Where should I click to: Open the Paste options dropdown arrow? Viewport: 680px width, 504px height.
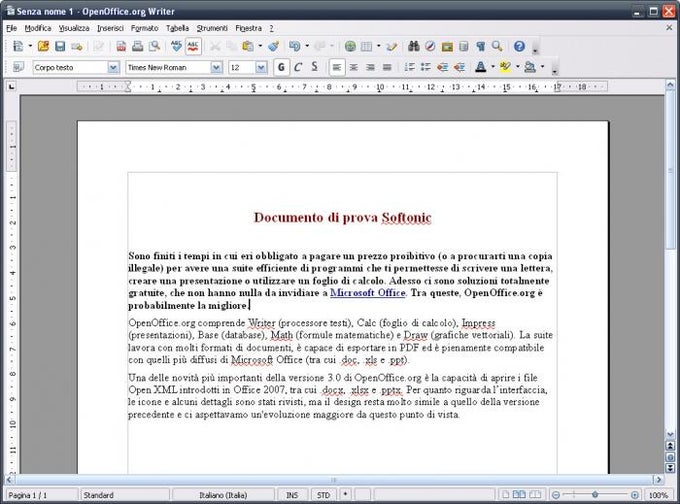coord(260,46)
